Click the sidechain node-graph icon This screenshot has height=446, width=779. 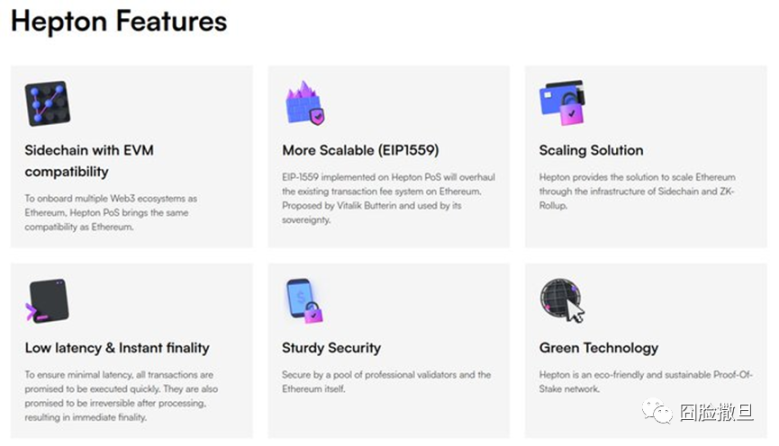pyautogui.click(x=47, y=104)
